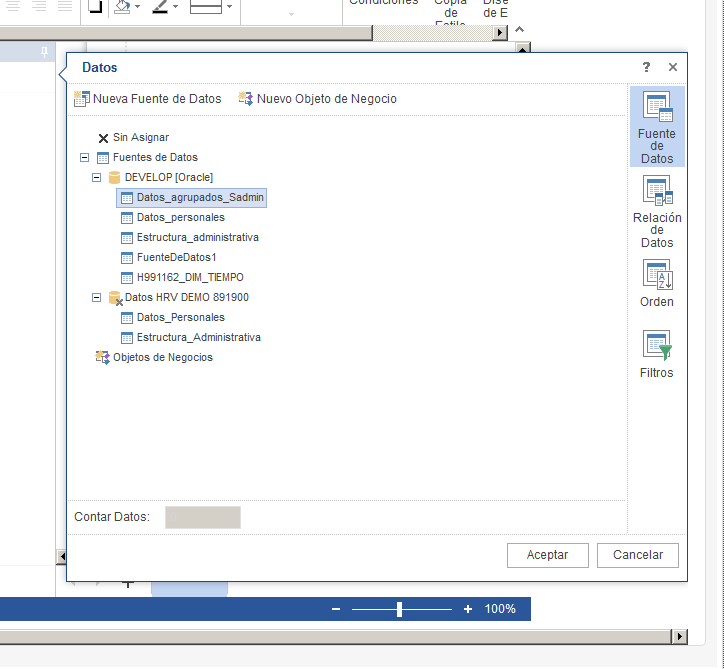This screenshot has height=669, width=724.
Task: Collapse the ribbon with the up chevron
Action: point(519,30)
